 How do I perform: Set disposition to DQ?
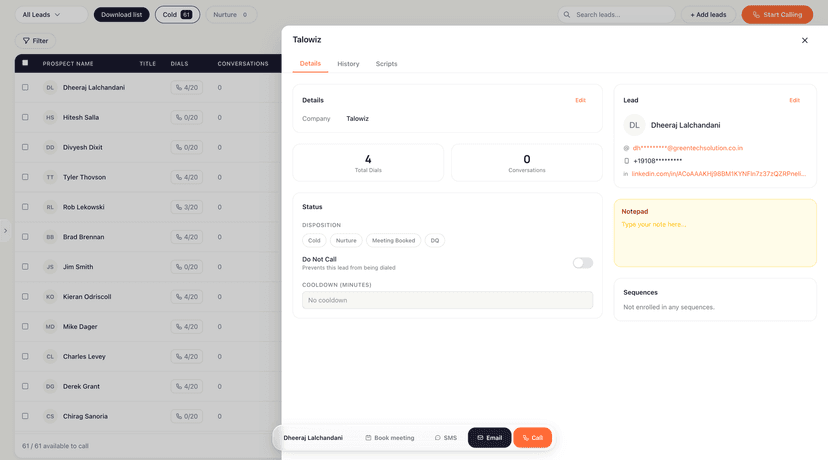[435, 240]
